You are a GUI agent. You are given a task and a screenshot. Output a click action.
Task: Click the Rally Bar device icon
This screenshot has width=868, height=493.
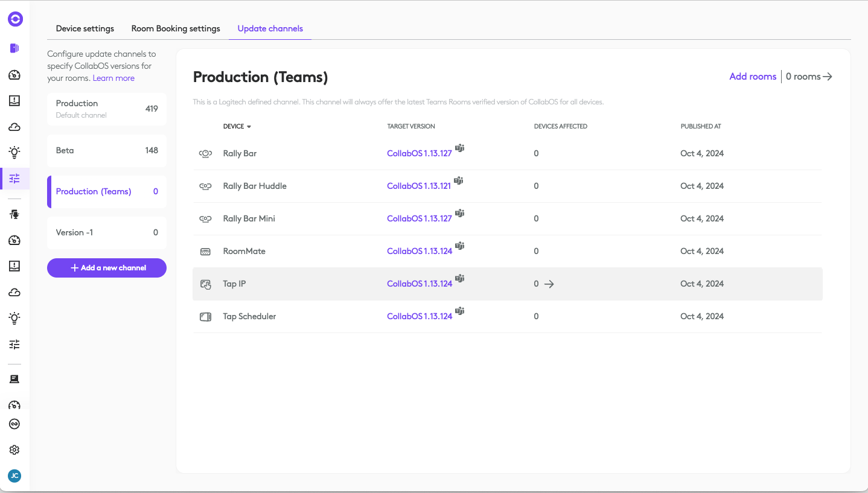click(205, 153)
